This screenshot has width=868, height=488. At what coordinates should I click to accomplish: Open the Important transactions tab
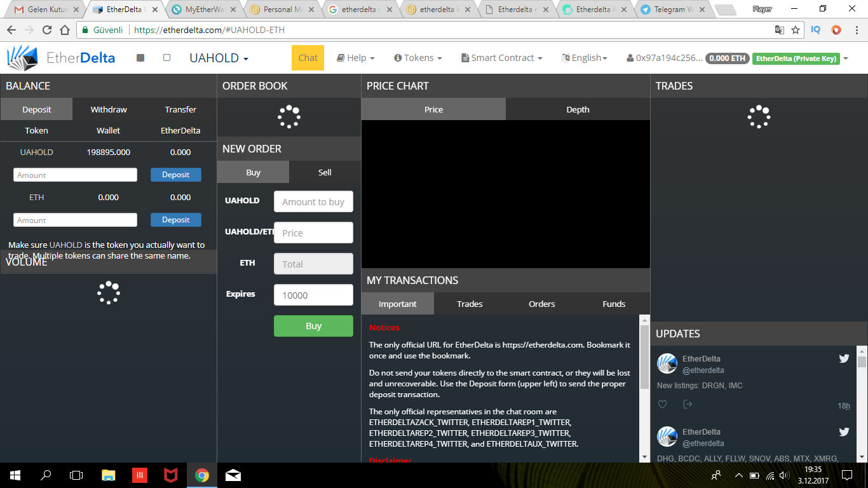[x=398, y=304]
